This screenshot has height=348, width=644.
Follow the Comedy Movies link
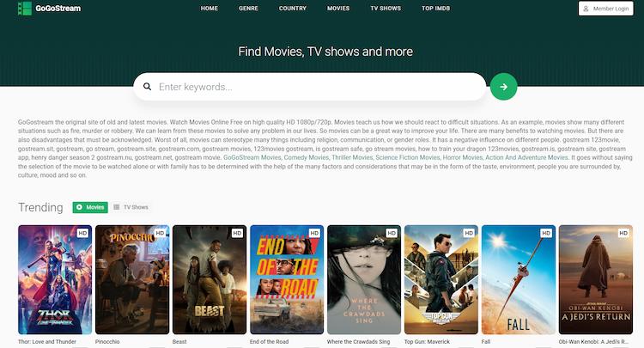307,158
